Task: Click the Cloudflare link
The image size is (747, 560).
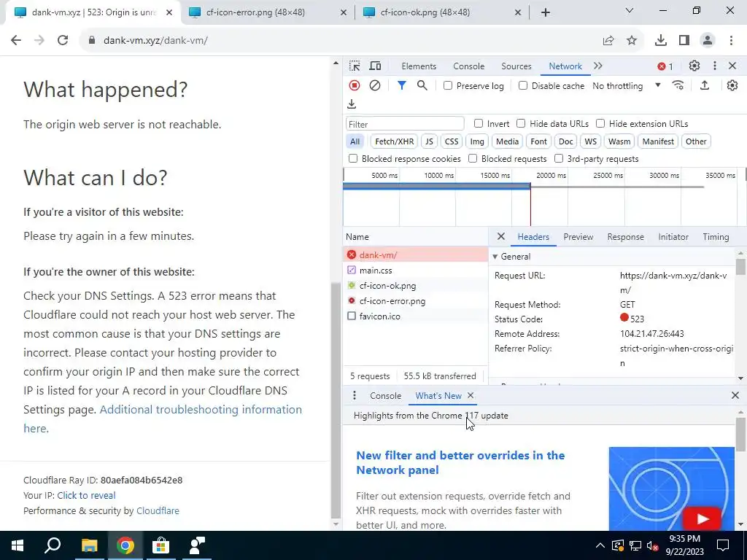Action: [158, 510]
